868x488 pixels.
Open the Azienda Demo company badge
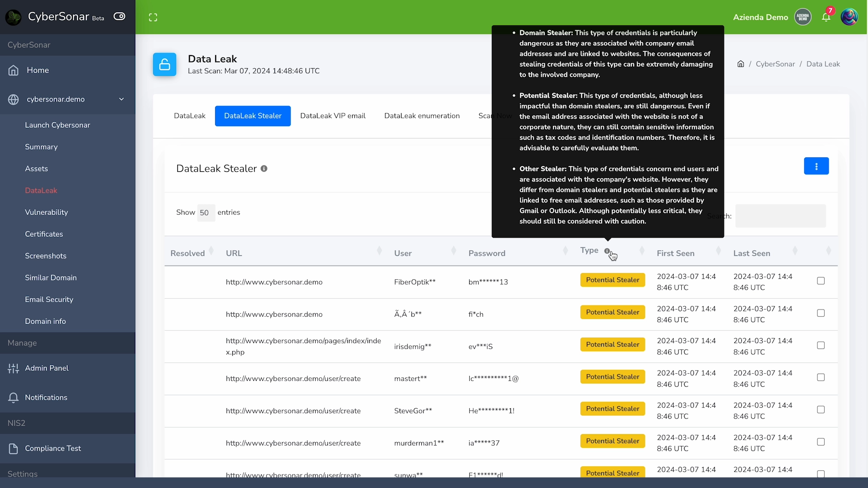click(x=803, y=17)
